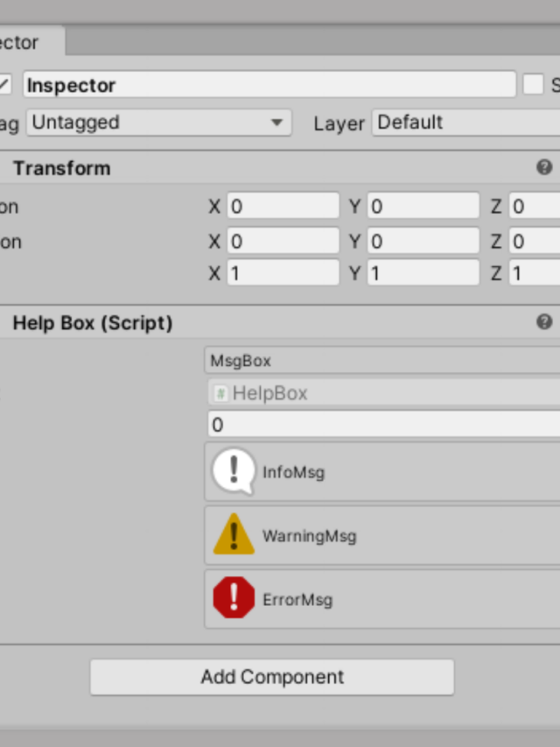Open the MsgBox dropdown field

tap(382, 361)
